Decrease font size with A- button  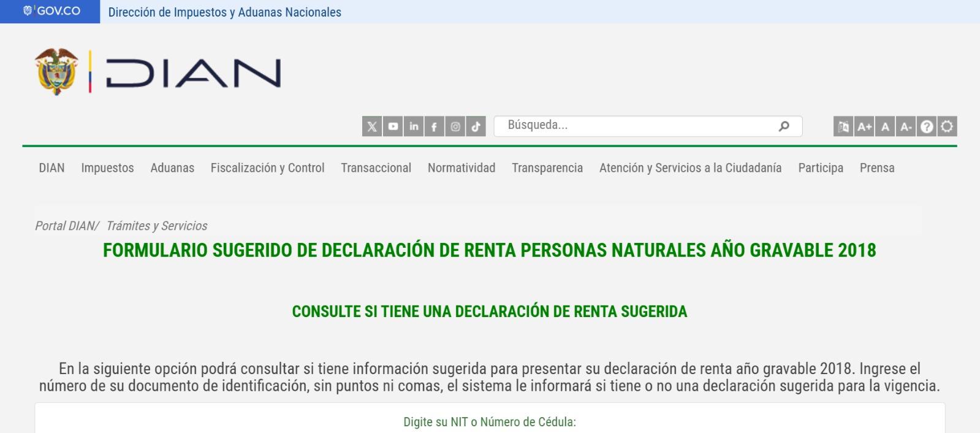point(906,126)
